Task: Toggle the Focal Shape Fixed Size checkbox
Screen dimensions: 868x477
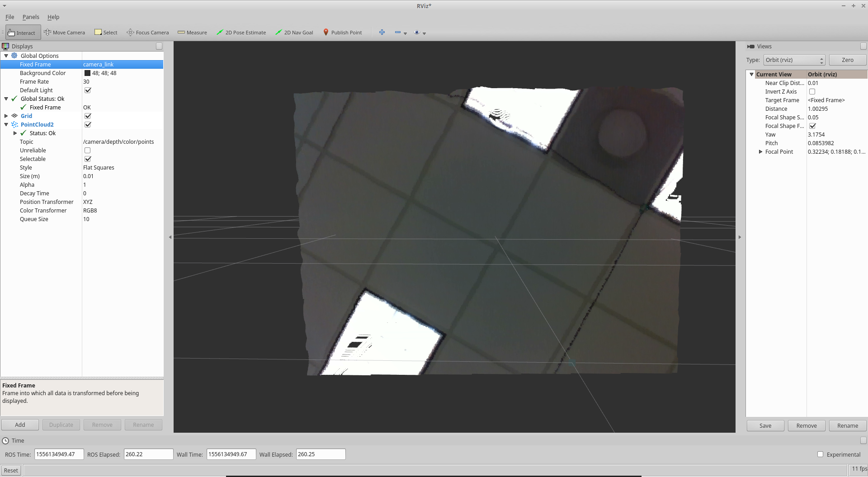Action: (812, 126)
